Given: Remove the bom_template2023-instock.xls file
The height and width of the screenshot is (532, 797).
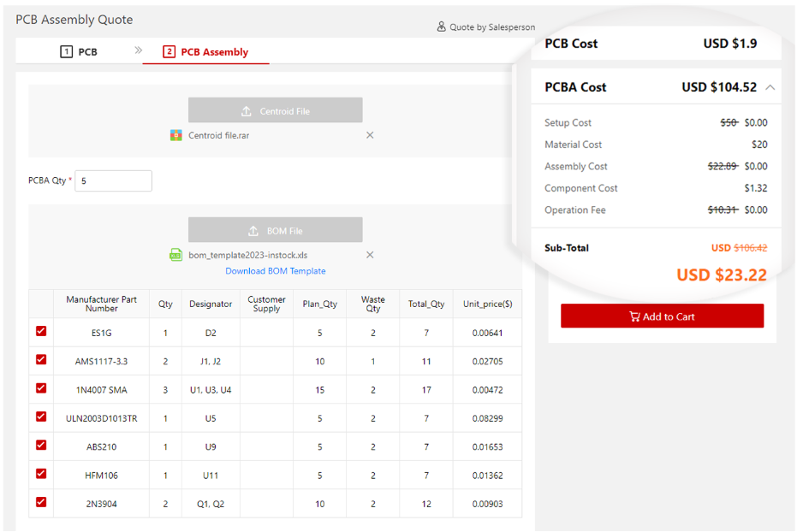Looking at the screenshot, I should click(370, 255).
